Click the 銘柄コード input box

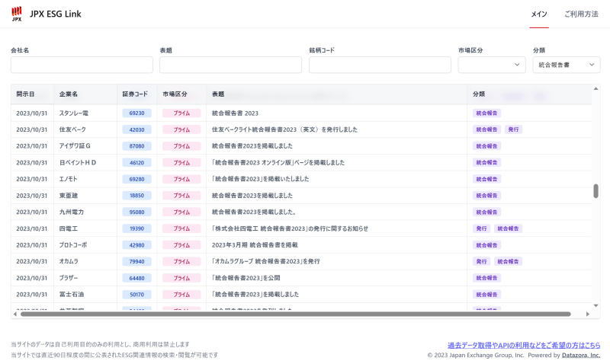(x=380, y=65)
